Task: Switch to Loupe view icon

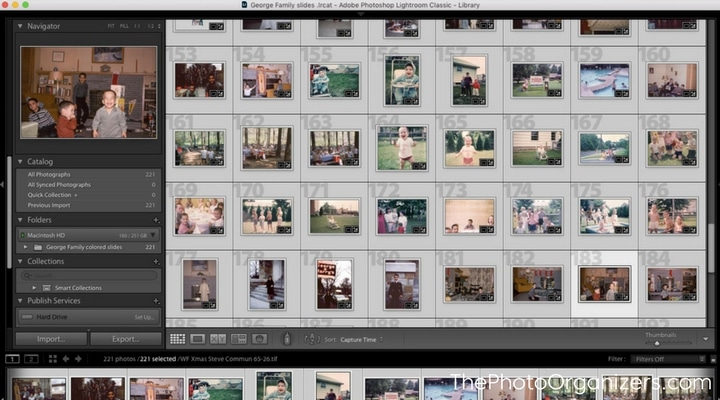Action: click(x=197, y=339)
